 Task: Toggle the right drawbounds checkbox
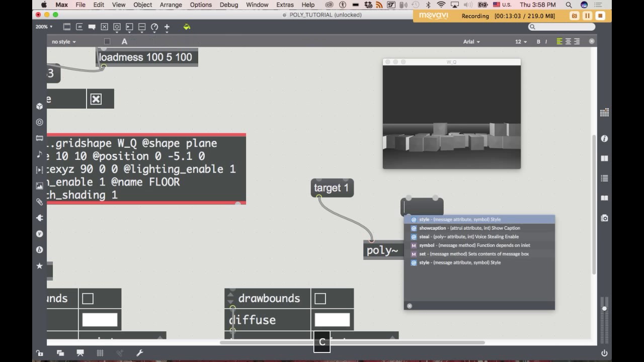click(320, 299)
